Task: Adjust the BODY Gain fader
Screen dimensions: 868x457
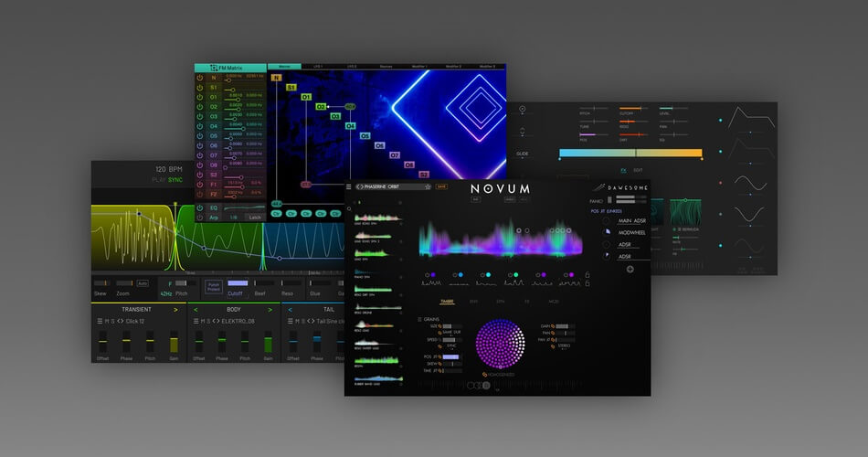Action: click(268, 342)
